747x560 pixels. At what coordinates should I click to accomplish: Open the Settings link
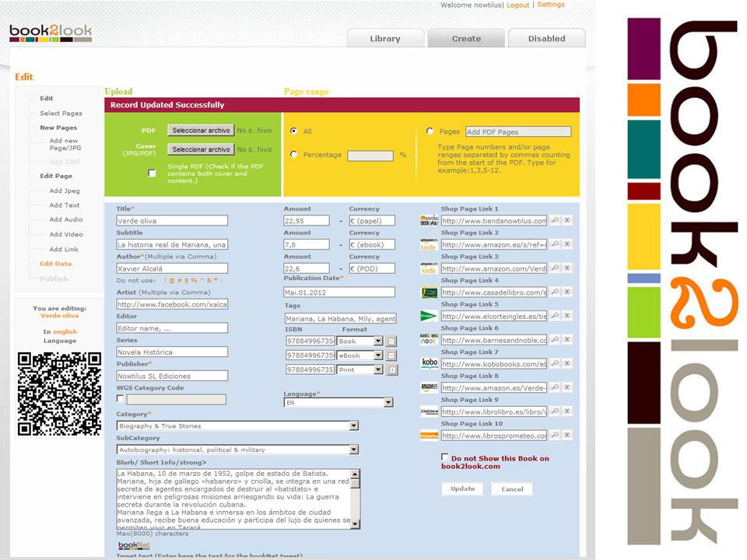tap(551, 5)
